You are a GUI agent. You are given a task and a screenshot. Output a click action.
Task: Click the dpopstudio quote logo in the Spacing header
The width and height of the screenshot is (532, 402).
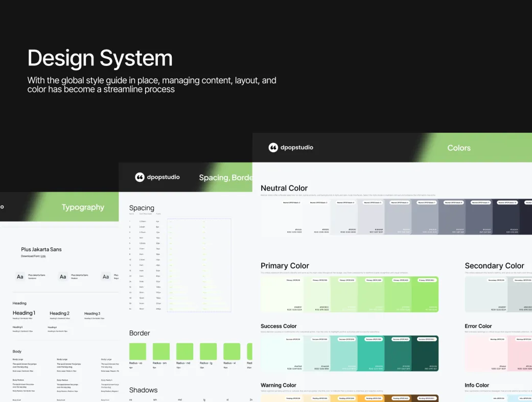coord(140,177)
